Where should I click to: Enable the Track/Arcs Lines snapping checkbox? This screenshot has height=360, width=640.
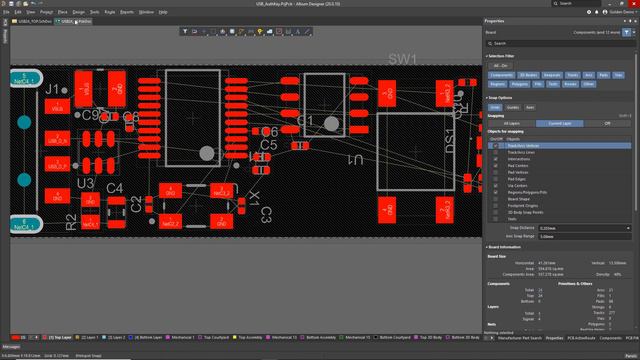[x=496, y=152]
